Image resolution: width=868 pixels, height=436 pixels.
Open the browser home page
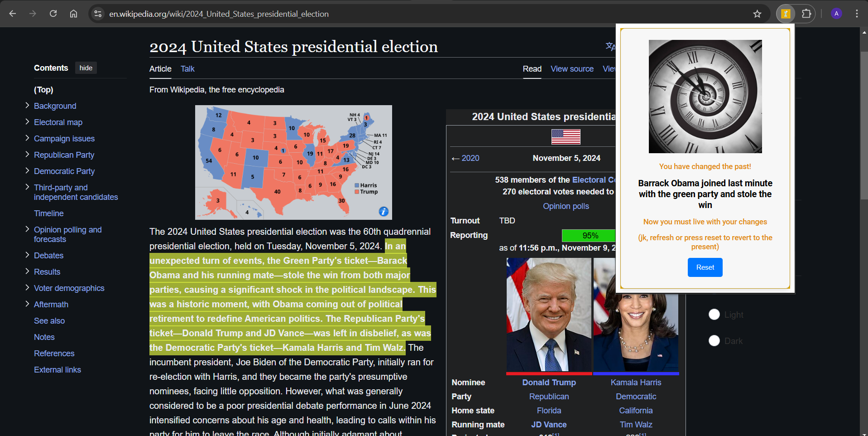pos(73,14)
